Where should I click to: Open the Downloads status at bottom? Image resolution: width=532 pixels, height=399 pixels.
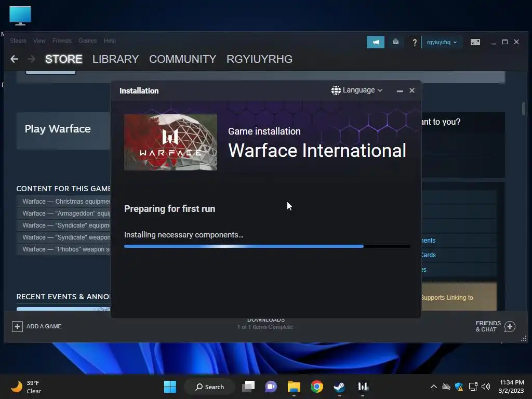click(x=265, y=324)
